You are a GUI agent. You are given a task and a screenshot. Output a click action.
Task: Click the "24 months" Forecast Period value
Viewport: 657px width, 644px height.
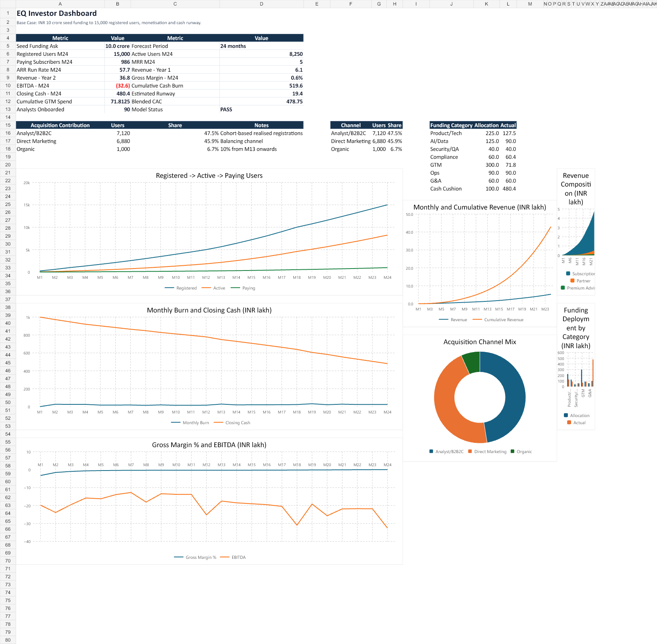262,46
